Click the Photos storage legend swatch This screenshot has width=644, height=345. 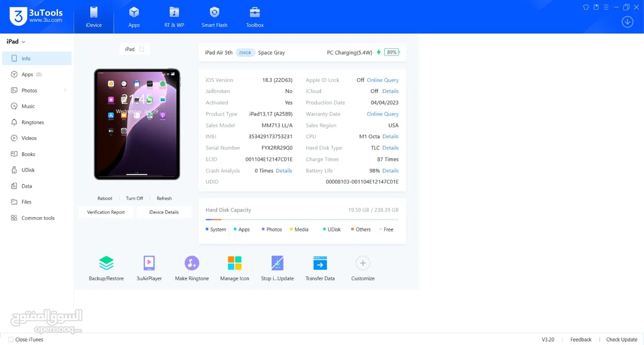263,230
